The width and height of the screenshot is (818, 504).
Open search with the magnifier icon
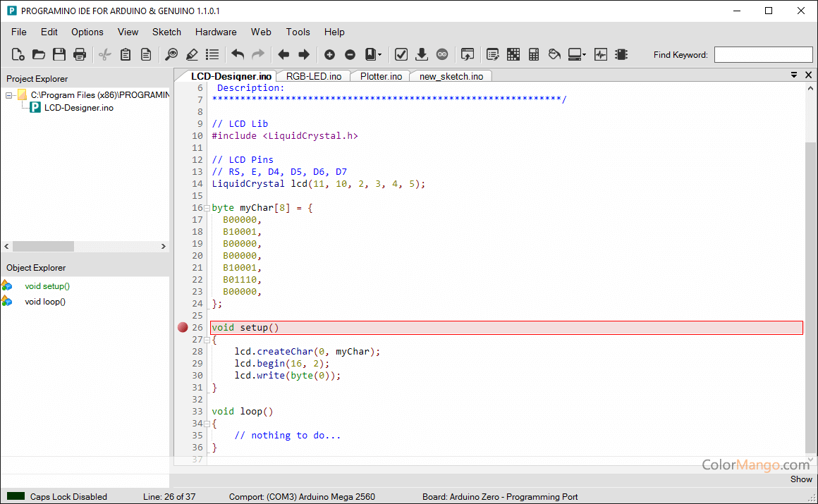point(171,54)
